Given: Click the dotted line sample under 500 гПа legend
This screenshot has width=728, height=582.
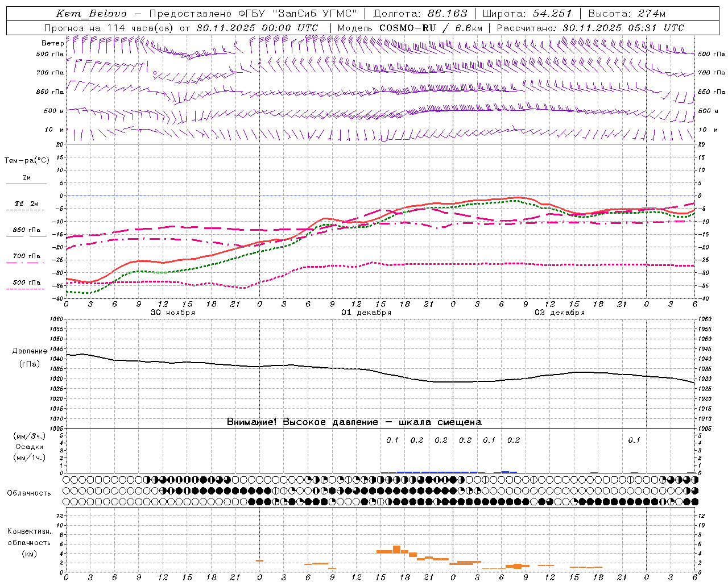Looking at the screenshot, I should (26, 289).
